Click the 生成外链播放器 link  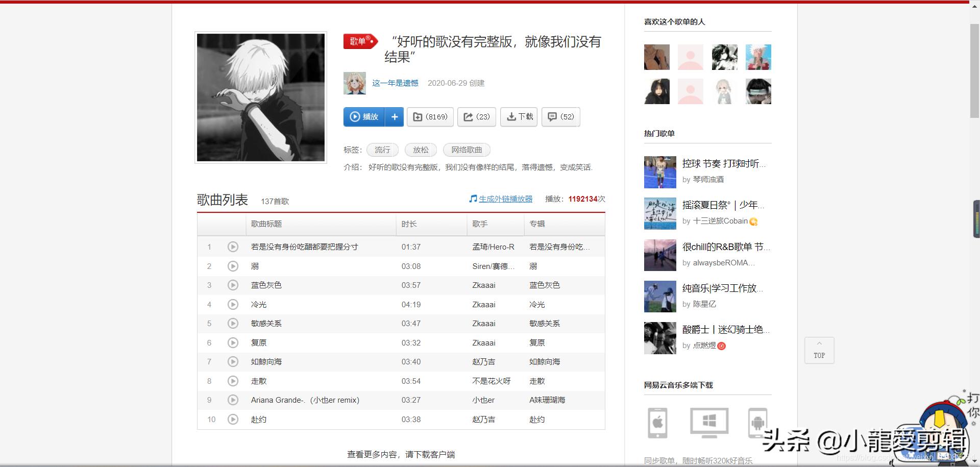click(x=505, y=199)
